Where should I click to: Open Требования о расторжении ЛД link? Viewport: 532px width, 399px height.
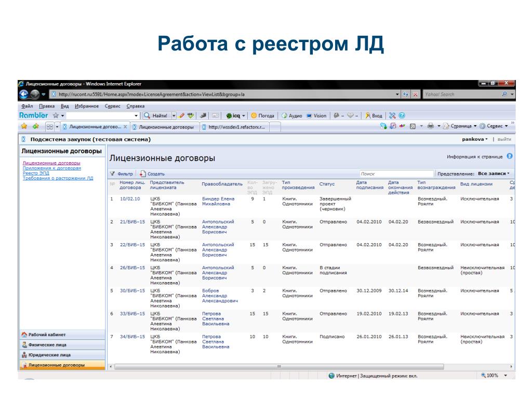pyautogui.click(x=58, y=178)
